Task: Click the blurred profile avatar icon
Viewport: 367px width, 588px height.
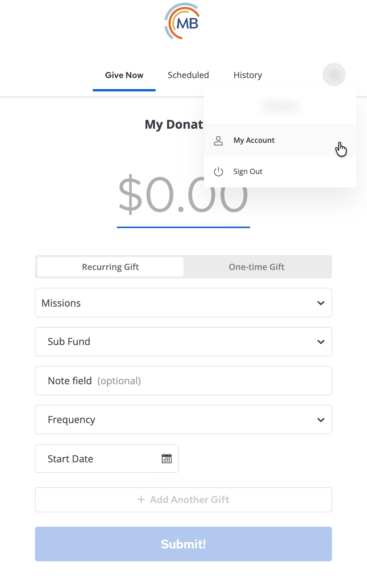Action: tap(334, 74)
